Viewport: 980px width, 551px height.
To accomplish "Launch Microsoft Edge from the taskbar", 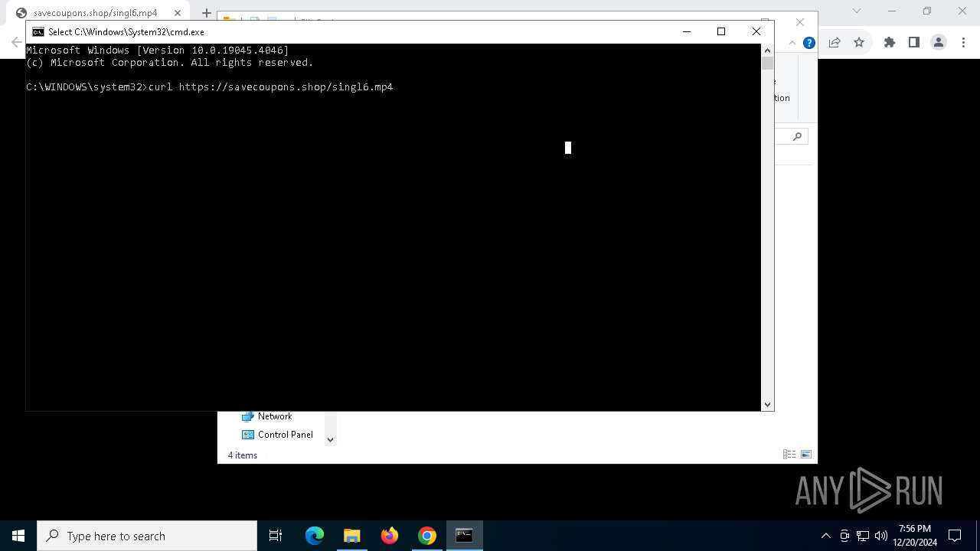I will (315, 536).
